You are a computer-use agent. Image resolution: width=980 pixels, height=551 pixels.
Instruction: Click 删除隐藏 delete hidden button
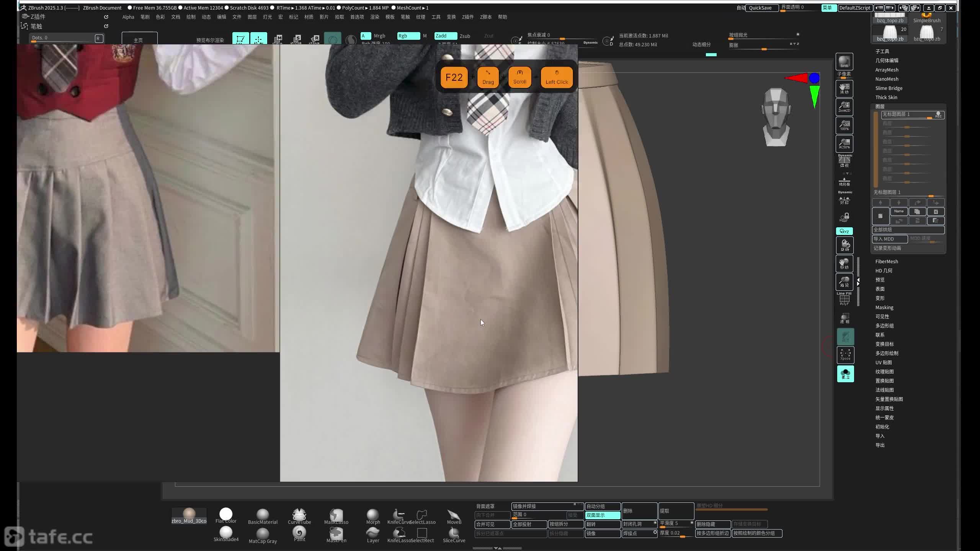coord(713,524)
